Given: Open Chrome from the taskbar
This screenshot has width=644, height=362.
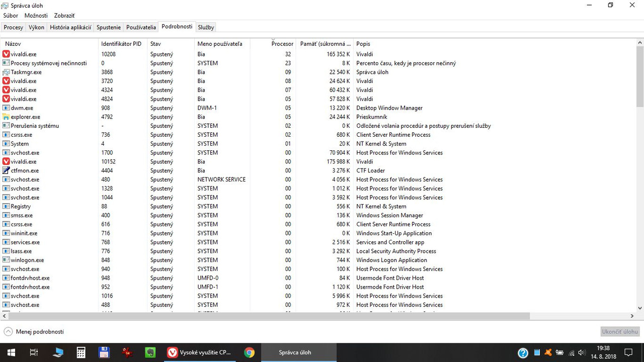Looking at the screenshot, I should click(x=249, y=352).
